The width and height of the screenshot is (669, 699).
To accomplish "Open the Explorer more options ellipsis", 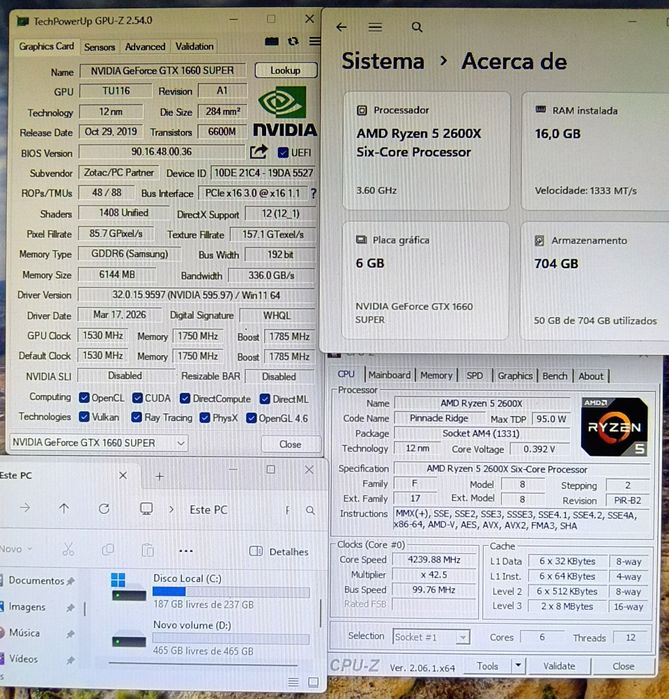I will 186,551.
